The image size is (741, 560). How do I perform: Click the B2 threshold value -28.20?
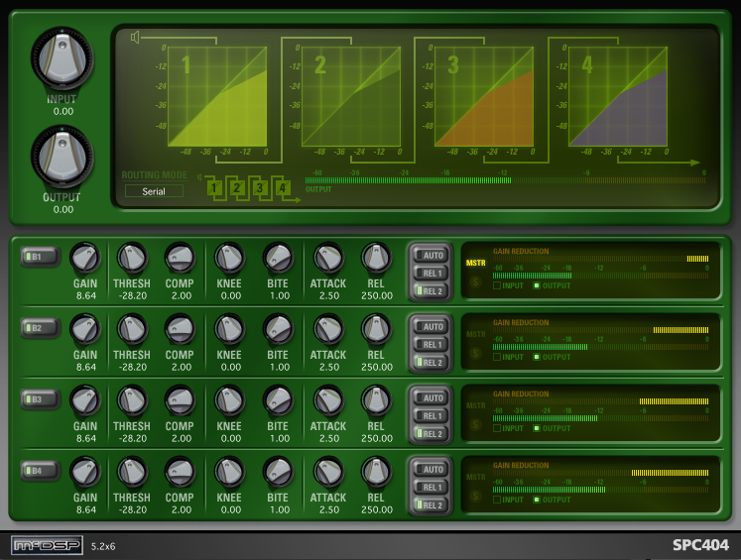click(132, 368)
